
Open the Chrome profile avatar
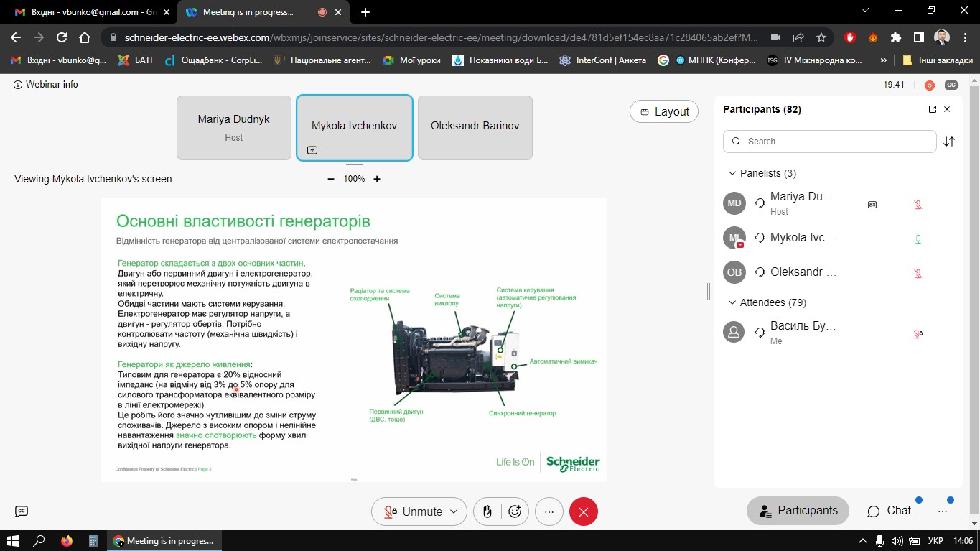942,37
